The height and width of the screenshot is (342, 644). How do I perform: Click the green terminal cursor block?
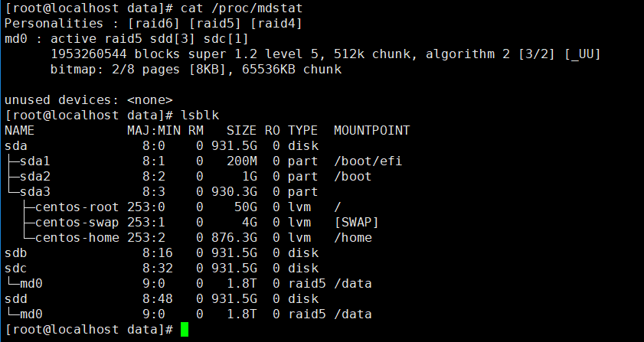pos(184,330)
